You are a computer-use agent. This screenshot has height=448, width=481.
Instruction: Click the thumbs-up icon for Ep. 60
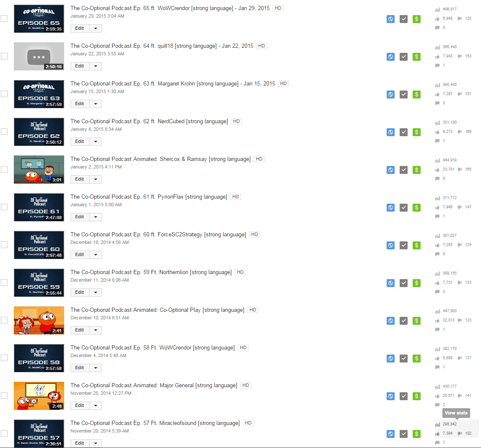(437, 245)
